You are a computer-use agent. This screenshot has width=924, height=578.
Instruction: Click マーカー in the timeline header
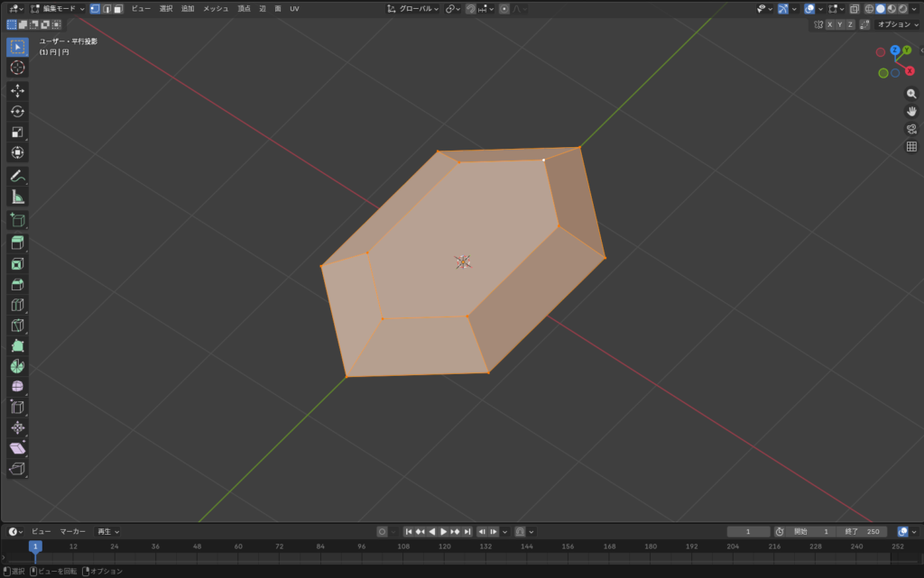73,531
